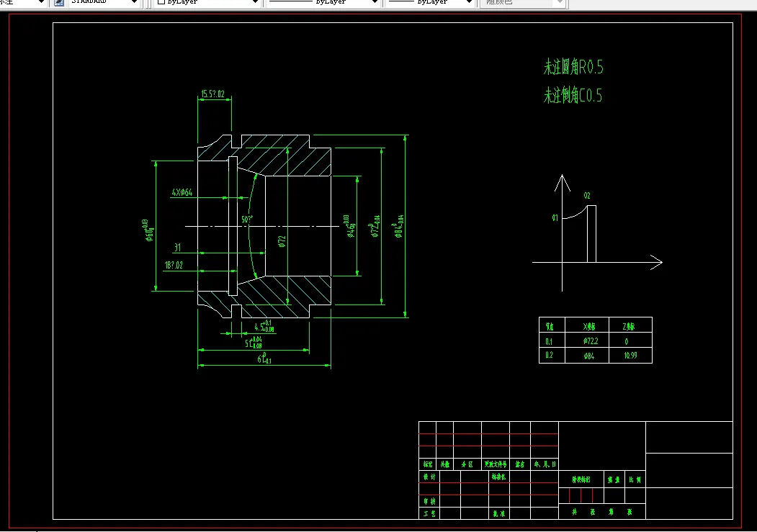The image size is (757, 532).
Task: Select the 18?.02 dimension text
Action: coord(174,265)
